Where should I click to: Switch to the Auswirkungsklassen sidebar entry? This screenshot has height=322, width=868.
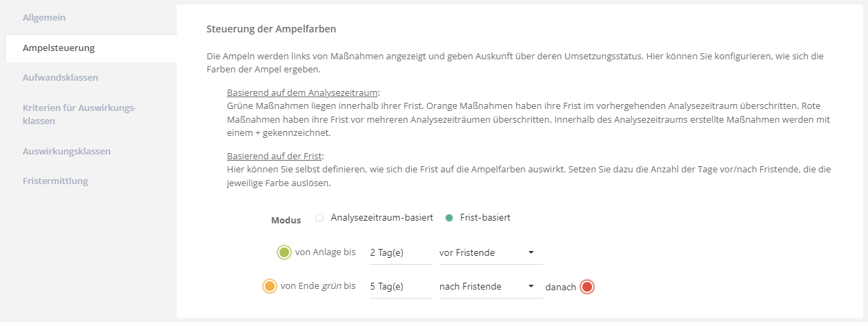(66, 151)
